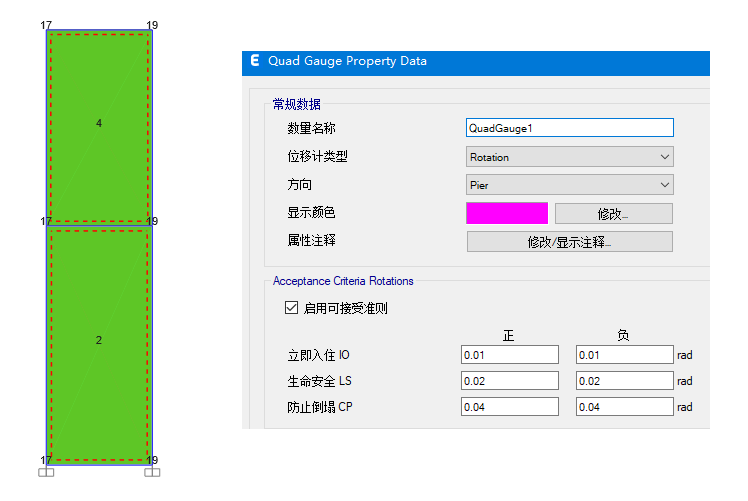This screenshot has width=748, height=501.
Task: Click the positive 生命安全 LS value field
Action: tap(510, 381)
